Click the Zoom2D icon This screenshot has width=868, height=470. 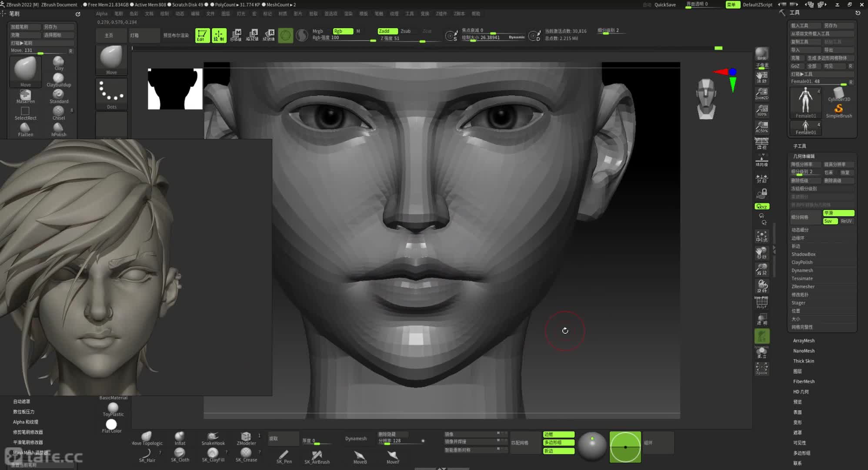[761, 93]
